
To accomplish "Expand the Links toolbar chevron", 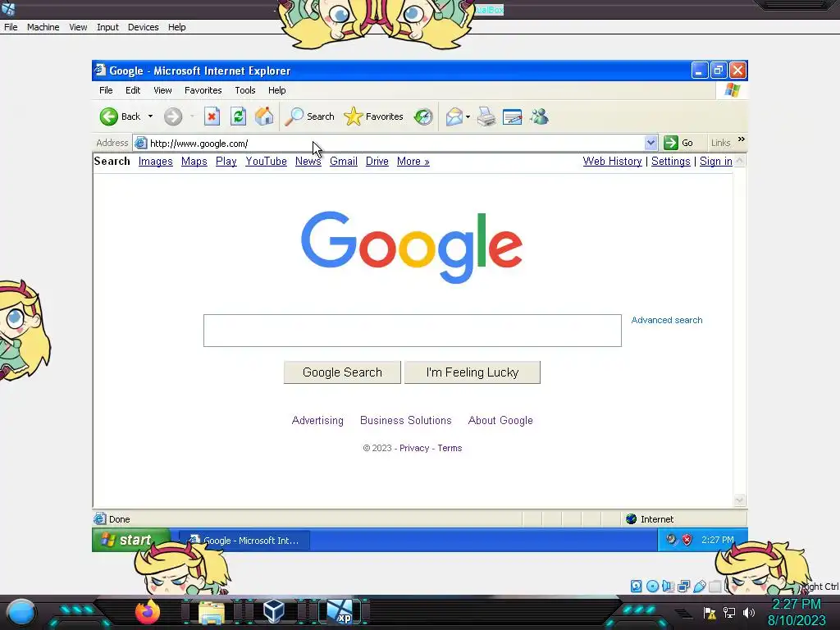I will pyautogui.click(x=742, y=139).
